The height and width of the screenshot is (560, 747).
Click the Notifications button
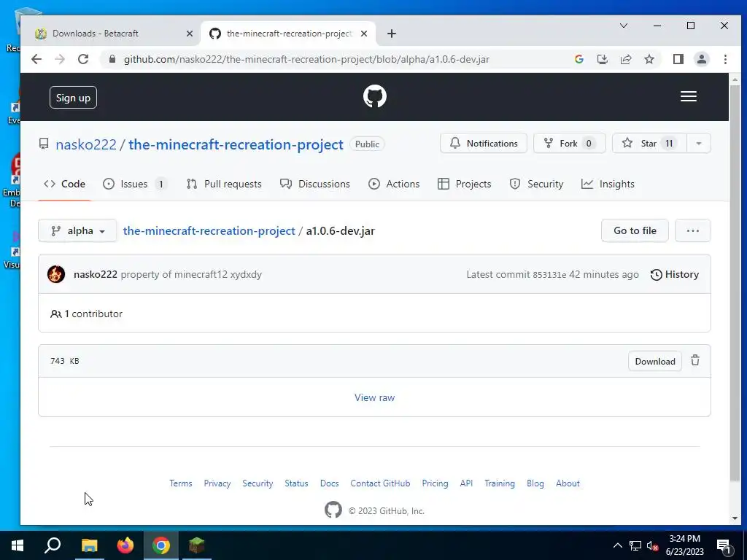484,144
